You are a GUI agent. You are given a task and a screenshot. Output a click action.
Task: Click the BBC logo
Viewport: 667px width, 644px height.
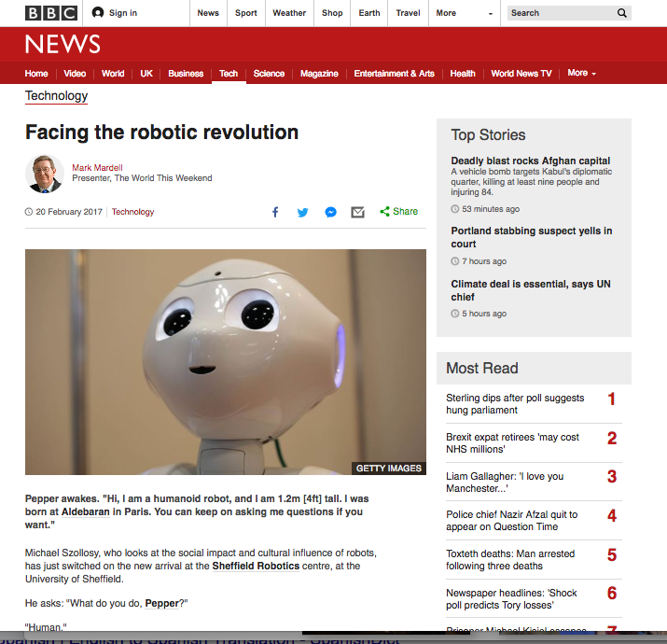tap(46, 13)
